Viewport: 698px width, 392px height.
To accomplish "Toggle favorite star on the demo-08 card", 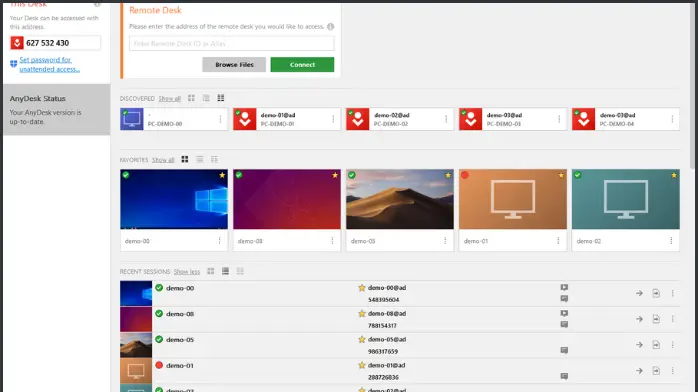I will (335, 175).
